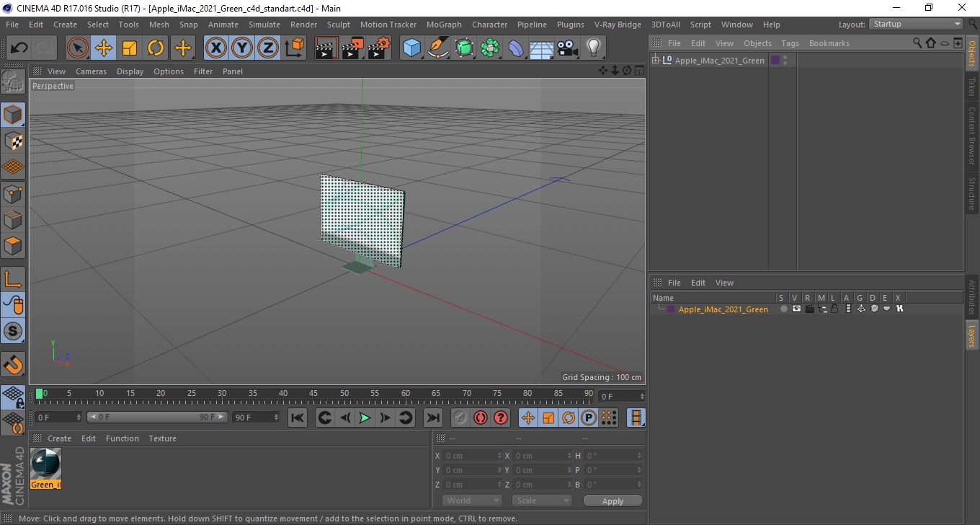Open Objects manager Bookmarks menu
The width and height of the screenshot is (980, 525).
tap(829, 43)
